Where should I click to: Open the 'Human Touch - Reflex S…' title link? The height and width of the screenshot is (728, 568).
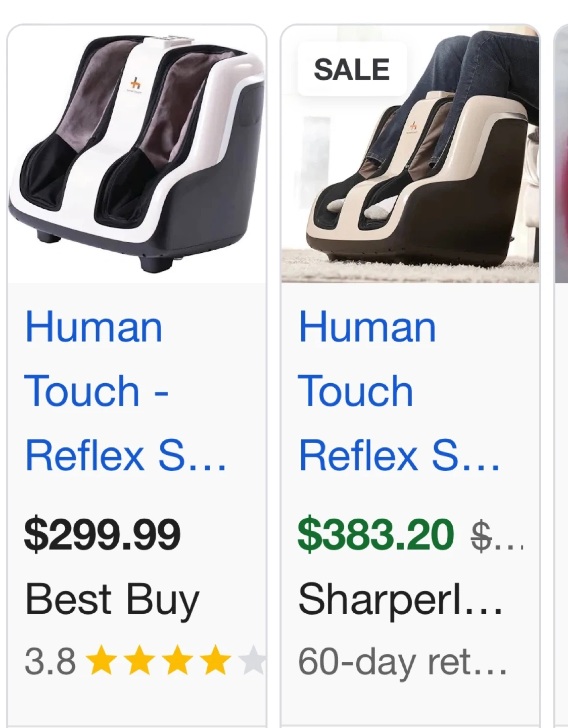coord(125,391)
